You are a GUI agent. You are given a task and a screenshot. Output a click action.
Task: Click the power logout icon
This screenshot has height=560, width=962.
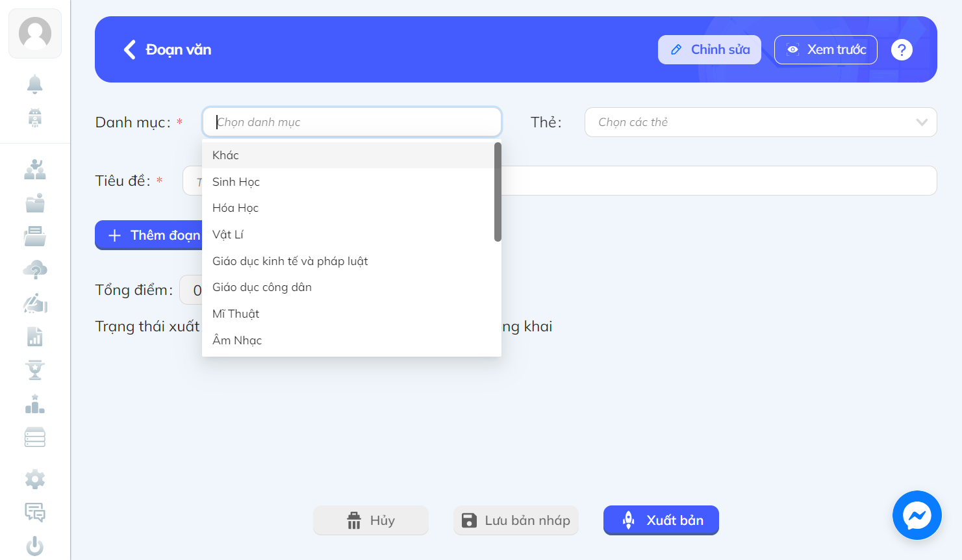(x=35, y=546)
